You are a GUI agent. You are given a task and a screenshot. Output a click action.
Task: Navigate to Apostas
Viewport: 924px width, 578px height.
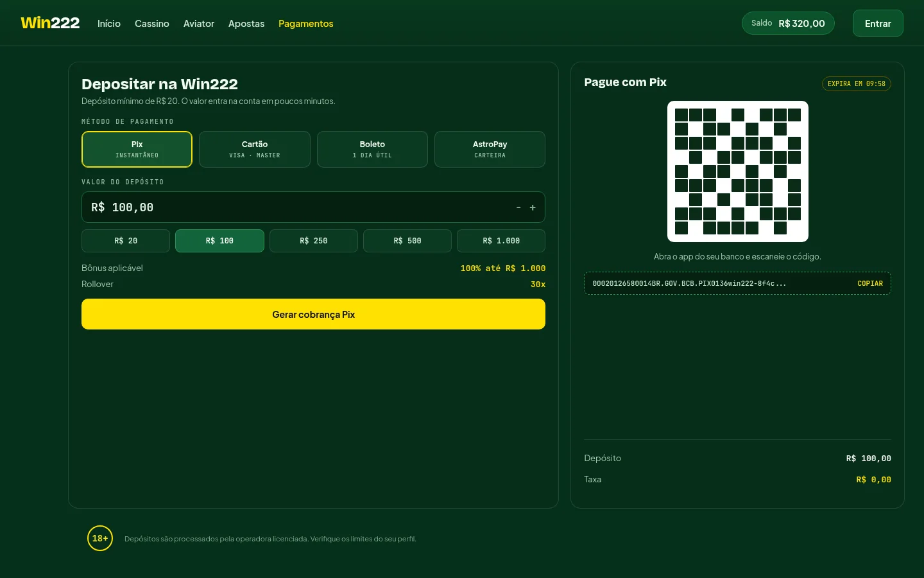tap(246, 23)
